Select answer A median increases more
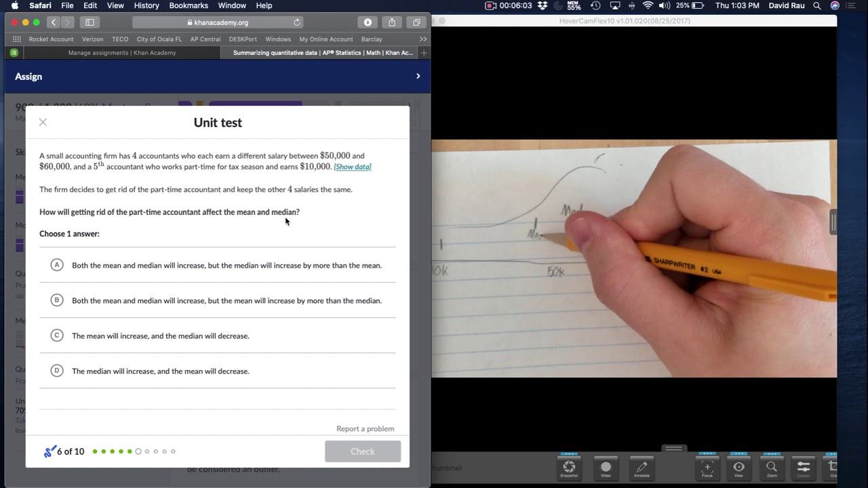This screenshot has height=488, width=868. coord(217,265)
